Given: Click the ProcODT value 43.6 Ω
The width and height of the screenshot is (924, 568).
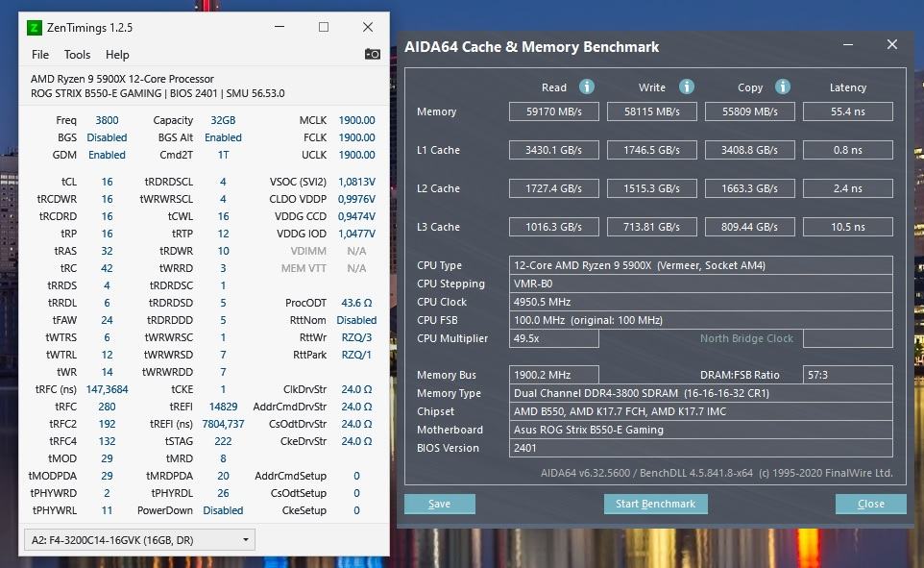Looking at the screenshot, I should (x=356, y=303).
